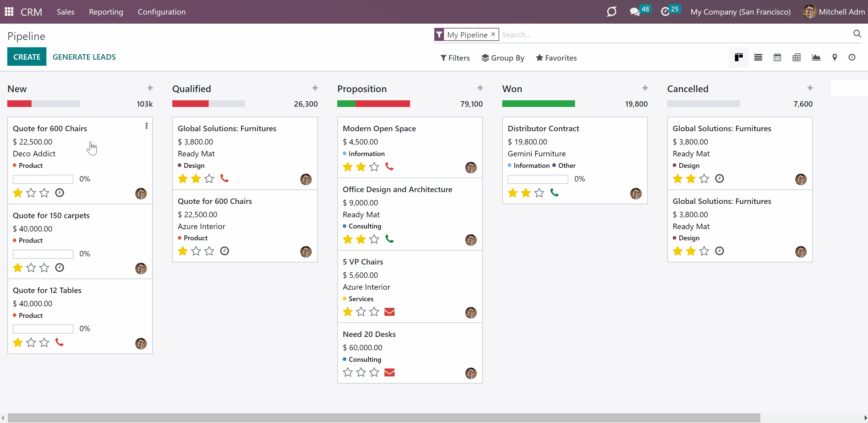Open the Favorites dropdown
Image resolution: width=868 pixels, height=423 pixels.
[x=556, y=58]
